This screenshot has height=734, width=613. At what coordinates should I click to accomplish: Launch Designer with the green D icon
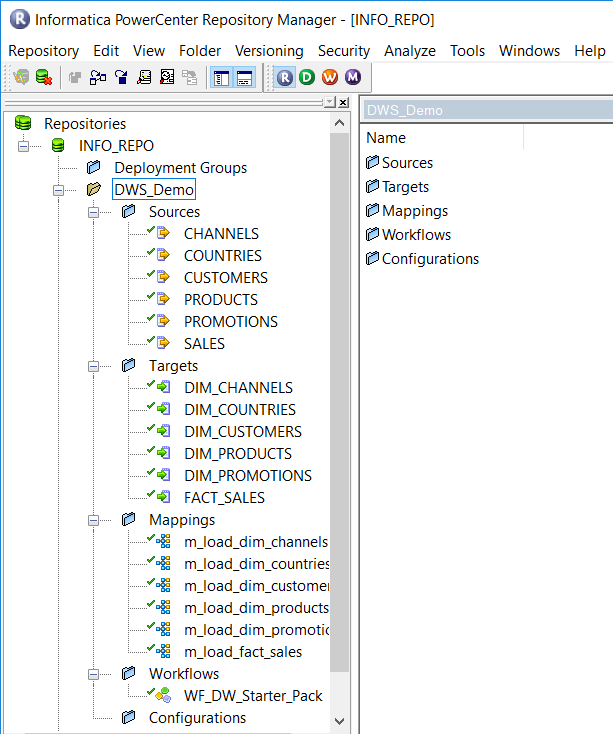pos(307,77)
